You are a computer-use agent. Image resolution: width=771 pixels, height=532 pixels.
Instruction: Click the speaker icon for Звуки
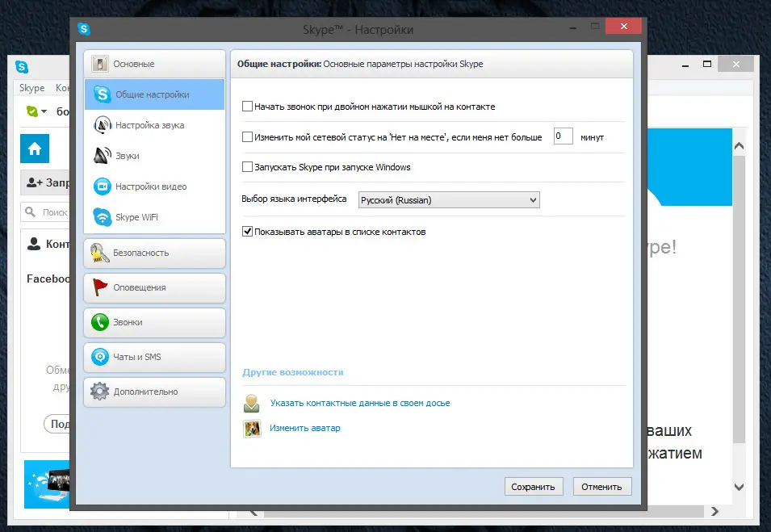(103, 155)
